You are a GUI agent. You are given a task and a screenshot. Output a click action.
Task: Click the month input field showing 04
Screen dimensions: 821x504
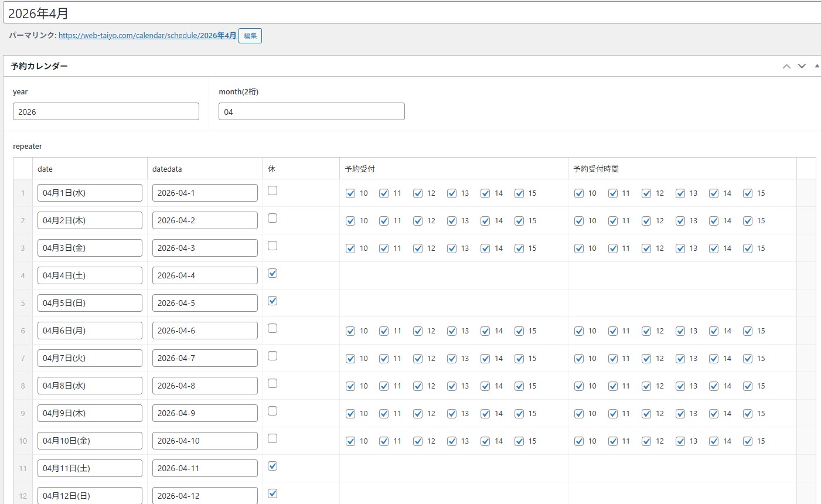click(311, 112)
